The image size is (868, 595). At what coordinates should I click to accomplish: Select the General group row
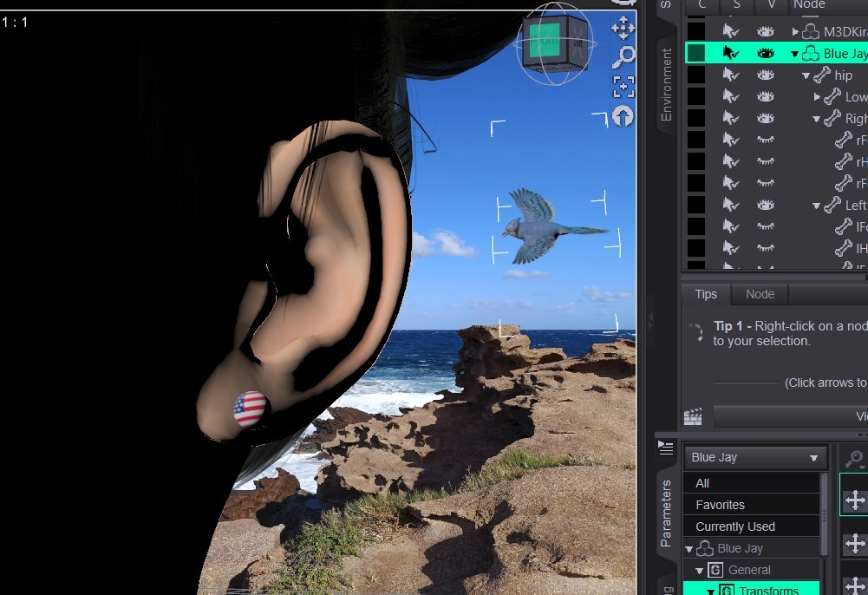(x=752, y=570)
